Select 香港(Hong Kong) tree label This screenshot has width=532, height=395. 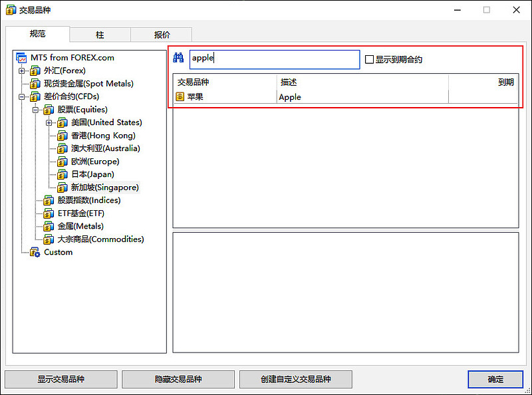click(103, 136)
